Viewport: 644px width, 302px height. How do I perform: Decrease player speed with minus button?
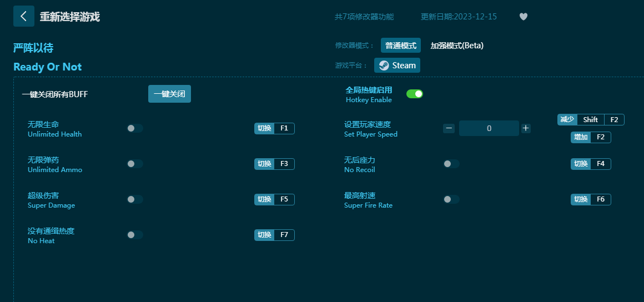(449, 128)
